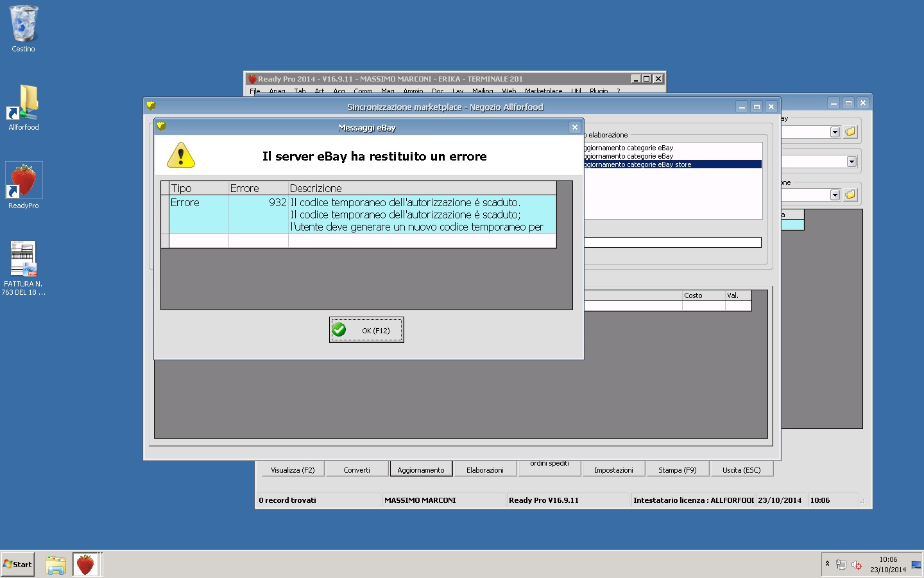
Task: Minimize the Sincronizzazione marketplace window
Action: pyautogui.click(x=742, y=107)
